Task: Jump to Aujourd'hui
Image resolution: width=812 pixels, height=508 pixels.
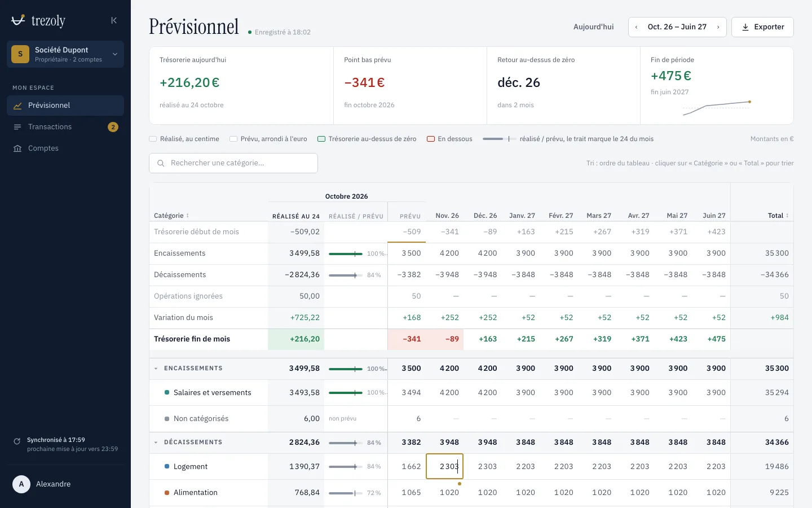Action: coord(594,27)
